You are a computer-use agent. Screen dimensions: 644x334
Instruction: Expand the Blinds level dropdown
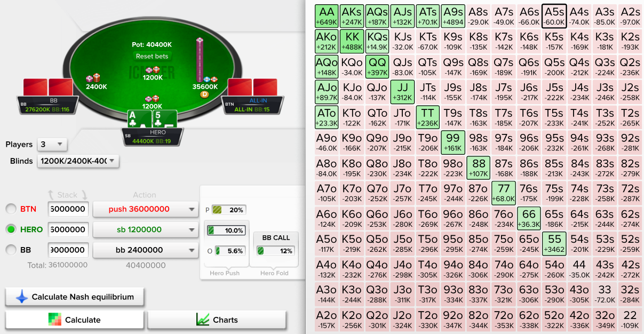pyautogui.click(x=77, y=161)
